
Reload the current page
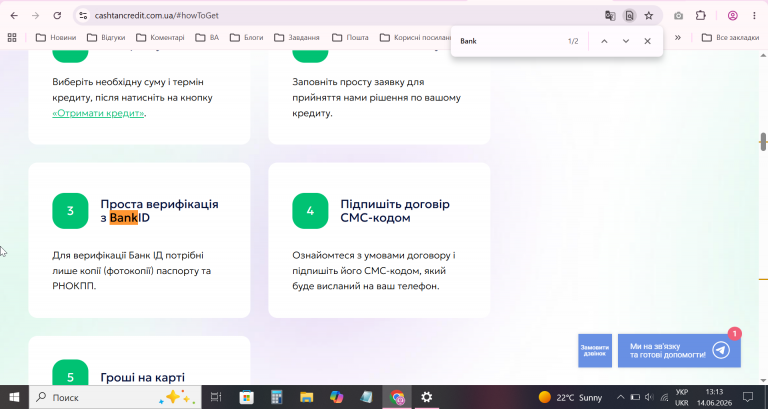57,16
